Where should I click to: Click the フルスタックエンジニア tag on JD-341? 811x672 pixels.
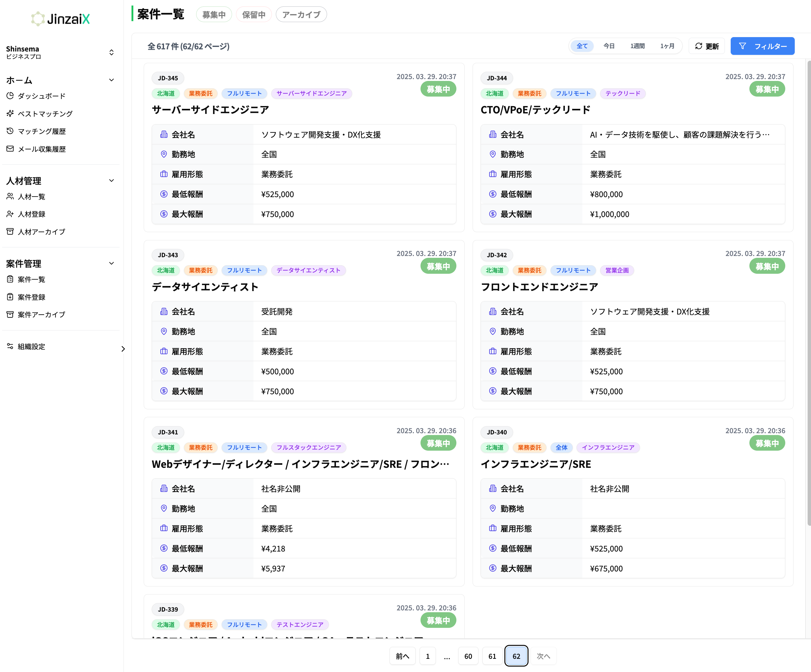(309, 448)
